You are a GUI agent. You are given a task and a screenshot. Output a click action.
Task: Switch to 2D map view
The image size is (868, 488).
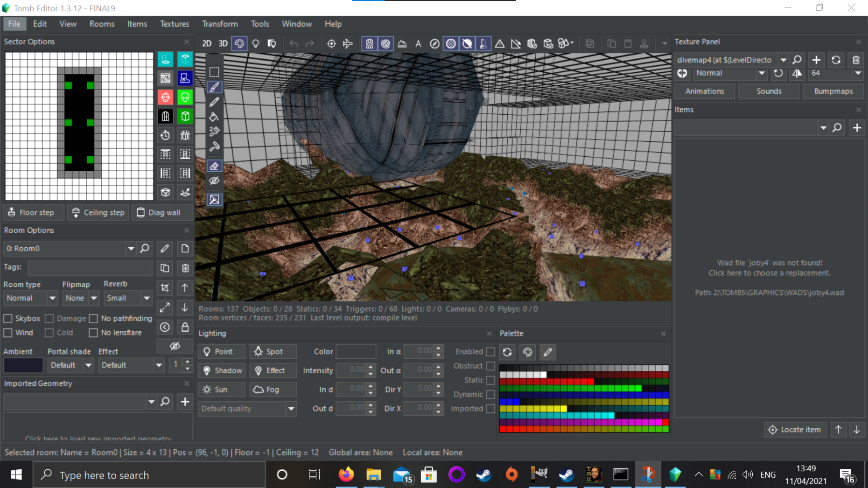(x=206, y=43)
